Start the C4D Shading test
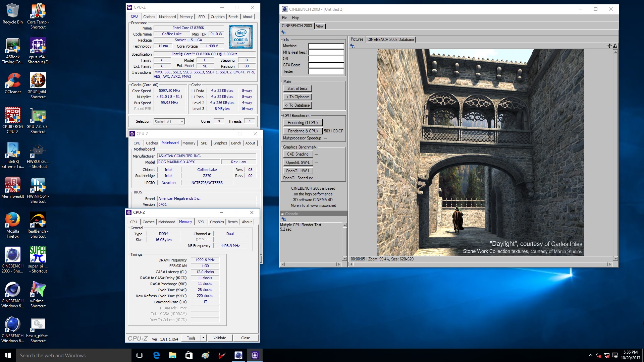Screen dimensions: 644x362 click(x=298, y=154)
